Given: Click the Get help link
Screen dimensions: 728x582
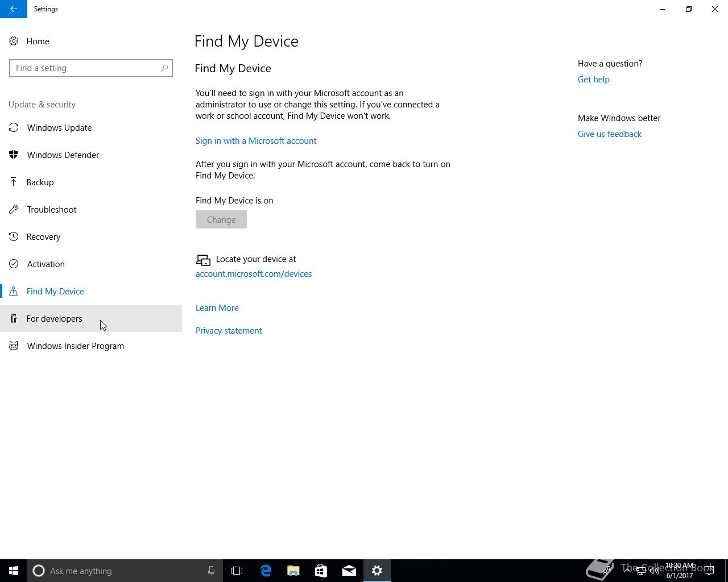Looking at the screenshot, I should click(594, 80).
